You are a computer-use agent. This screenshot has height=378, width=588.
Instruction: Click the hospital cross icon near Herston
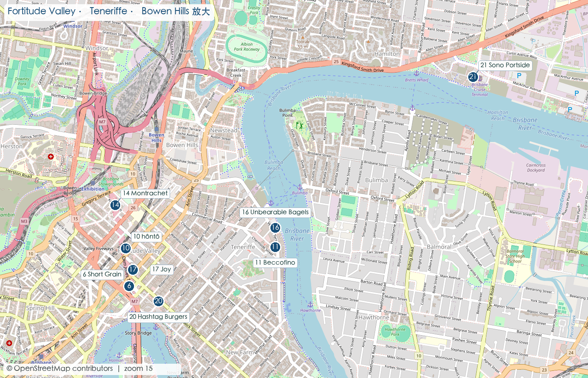[x=51, y=157]
